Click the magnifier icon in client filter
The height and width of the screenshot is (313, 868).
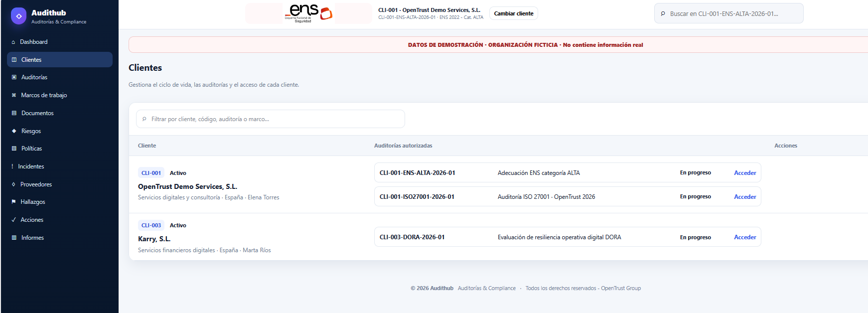(x=145, y=119)
